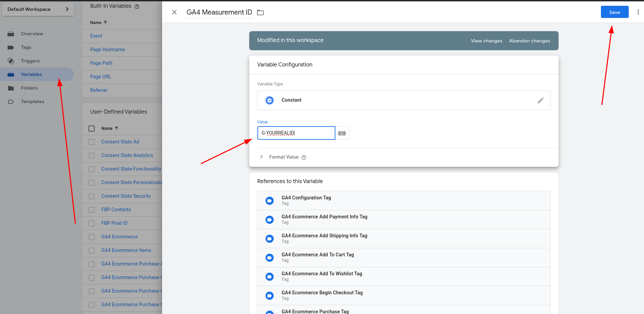Check the Consent State Ad checkbox
The image size is (644, 314).
[92, 142]
